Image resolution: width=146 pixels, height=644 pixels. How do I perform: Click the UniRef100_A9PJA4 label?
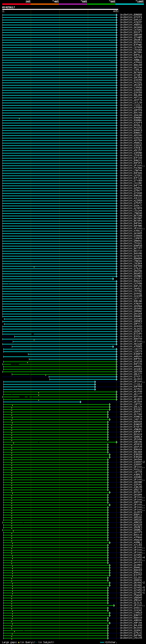[131, 623]
